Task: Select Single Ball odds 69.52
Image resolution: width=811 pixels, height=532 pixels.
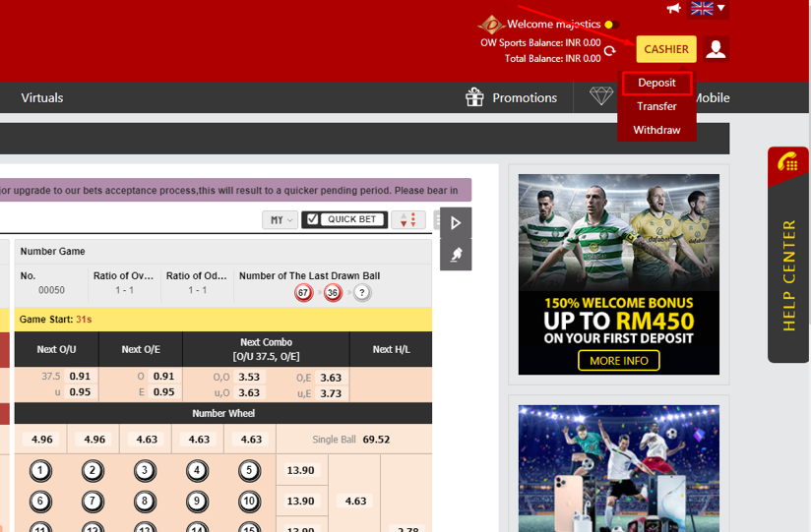Action: (x=376, y=440)
